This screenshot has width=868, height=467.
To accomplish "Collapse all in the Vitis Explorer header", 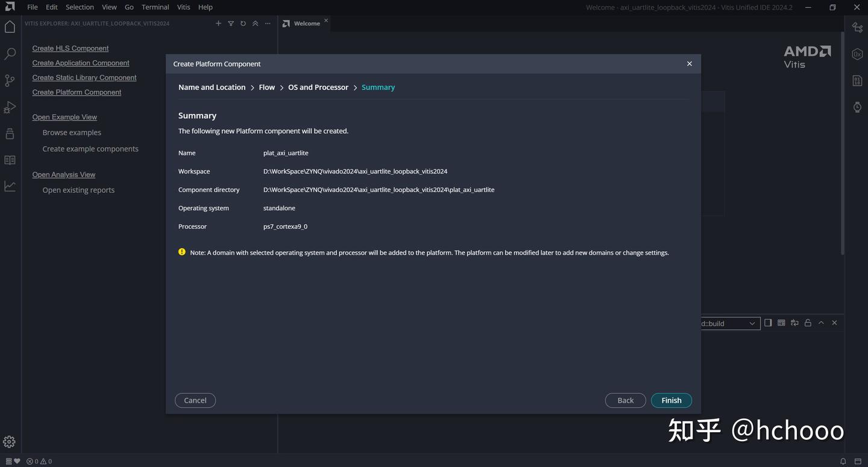I will pos(255,24).
